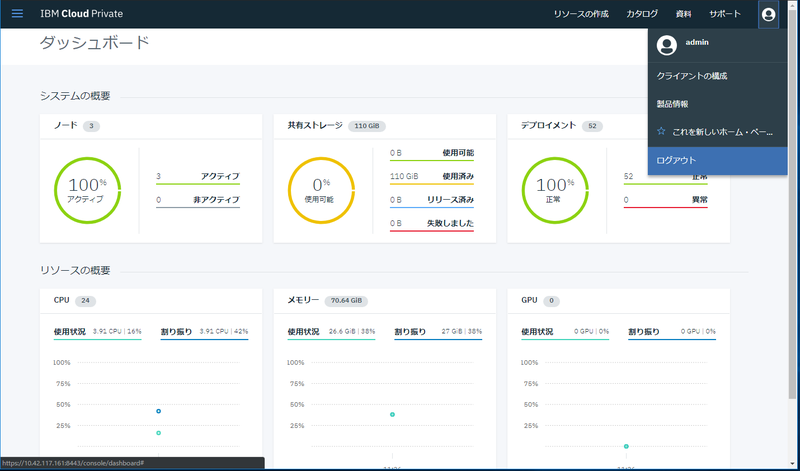Screen dimensions: 800x471
Task: Click the GPU chart data point
Action: (626, 447)
